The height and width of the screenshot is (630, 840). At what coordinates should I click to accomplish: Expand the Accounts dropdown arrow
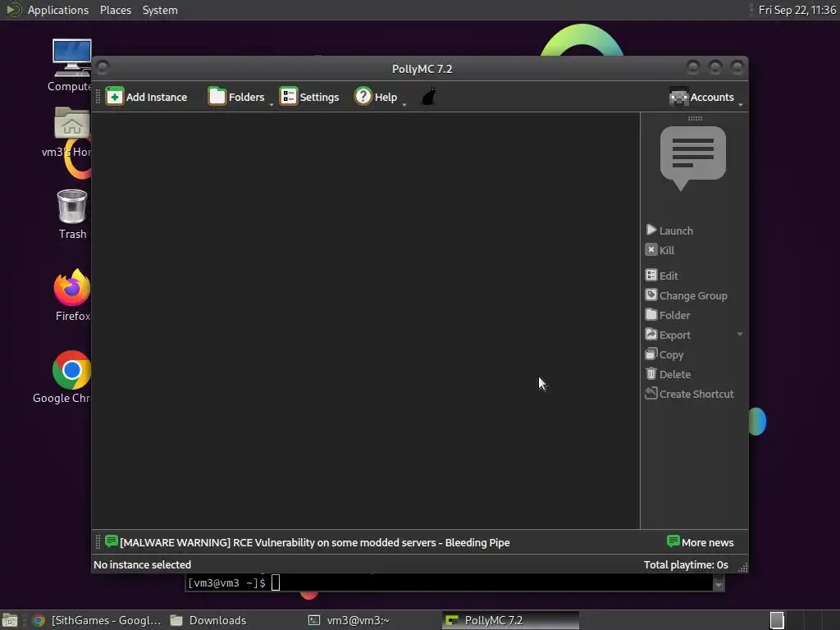click(x=741, y=104)
